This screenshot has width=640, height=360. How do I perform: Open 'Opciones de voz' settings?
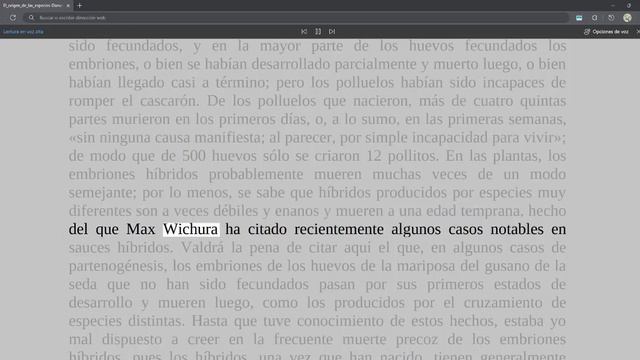click(x=606, y=32)
